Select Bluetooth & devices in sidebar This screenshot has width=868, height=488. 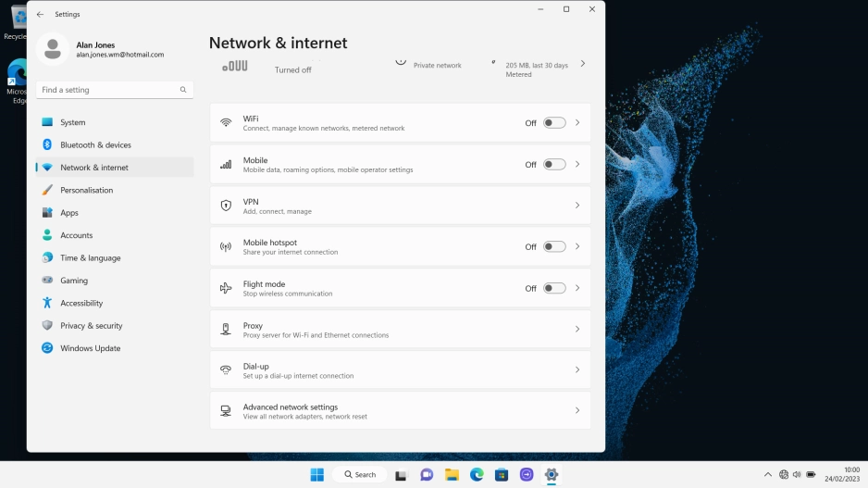(95, 145)
